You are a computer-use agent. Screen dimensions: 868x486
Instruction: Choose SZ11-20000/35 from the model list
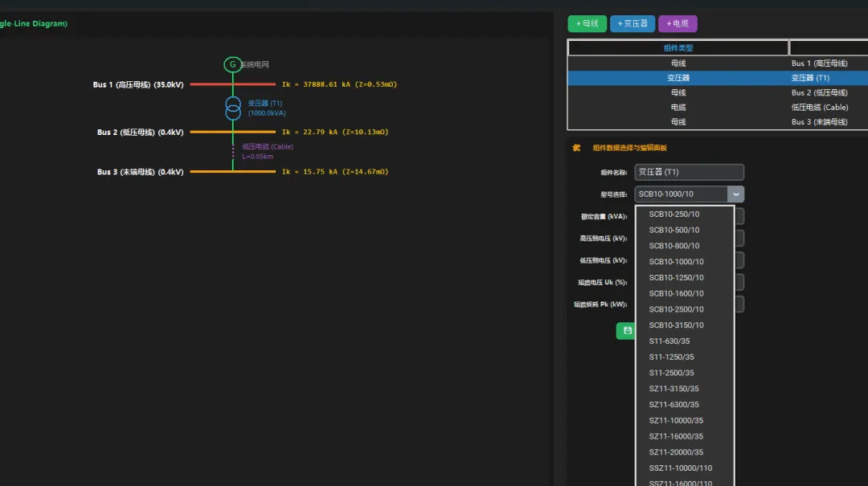(x=685, y=452)
